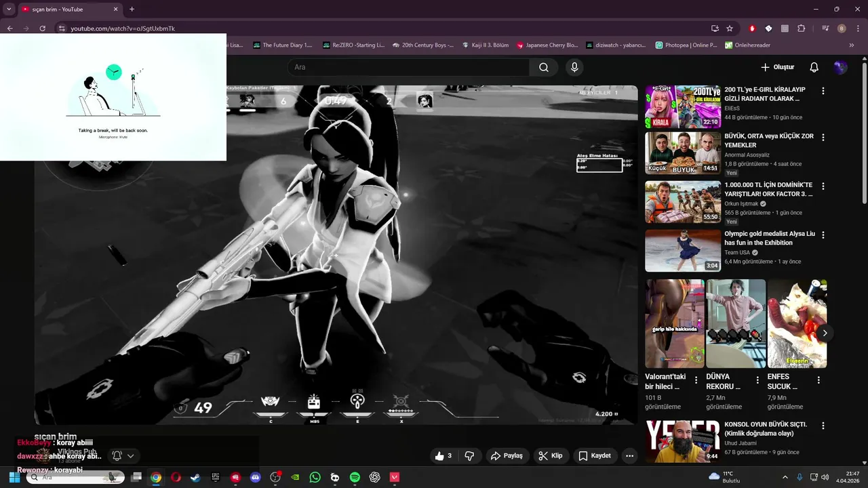This screenshot has width=868, height=488.
Task: Open Opera browser from taskbar
Action: (x=176, y=477)
